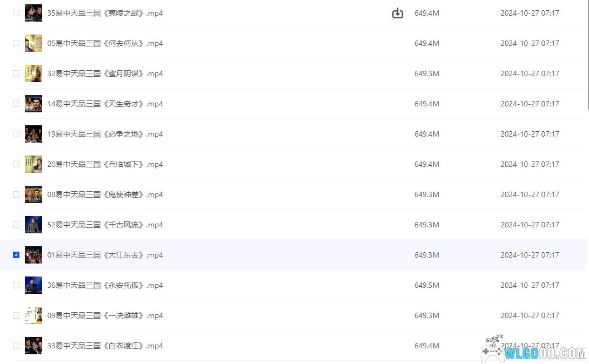Open thumbnail of 36《永安托孤》 video
Screen dimensions: 589x364
pyautogui.click(x=33, y=285)
